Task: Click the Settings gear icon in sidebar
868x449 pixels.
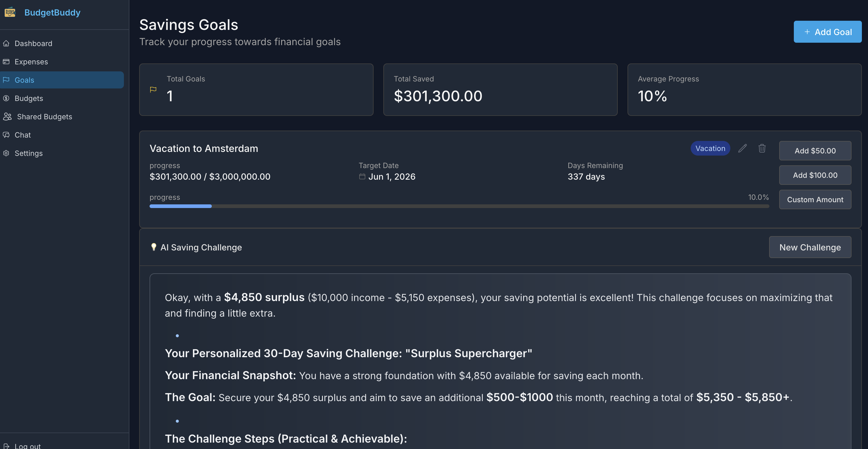Action: [x=6, y=153]
